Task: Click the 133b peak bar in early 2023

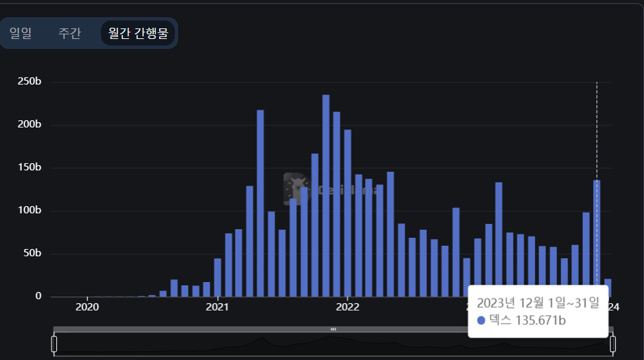Action: [x=499, y=239]
